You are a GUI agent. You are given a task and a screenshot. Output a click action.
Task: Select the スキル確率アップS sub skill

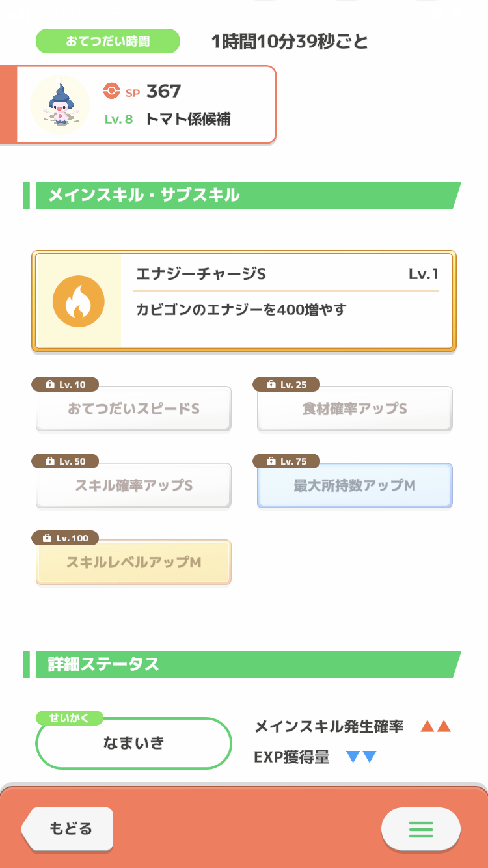[133, 485]
